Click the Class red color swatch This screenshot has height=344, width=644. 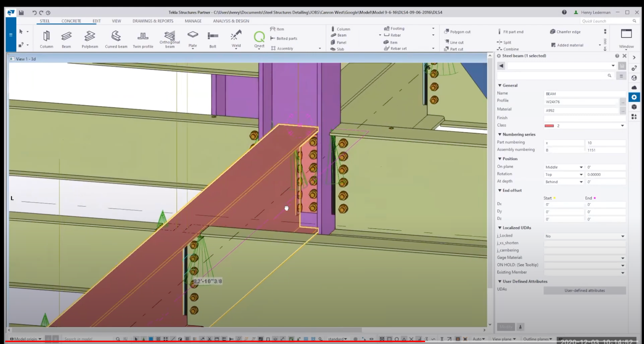point(549,126)
